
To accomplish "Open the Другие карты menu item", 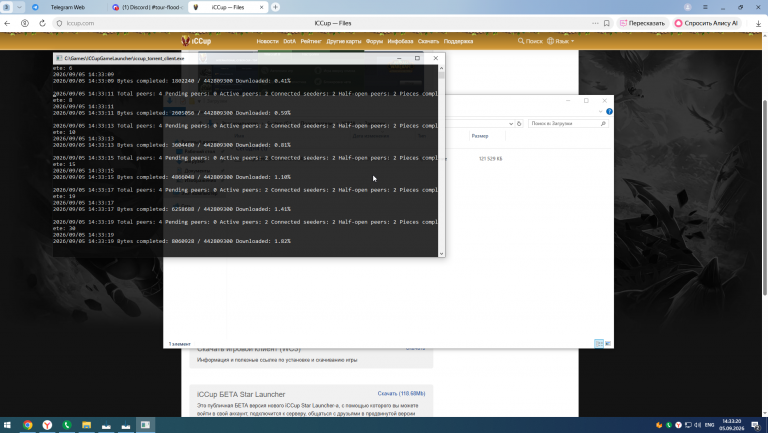I will tap(343, 42).
